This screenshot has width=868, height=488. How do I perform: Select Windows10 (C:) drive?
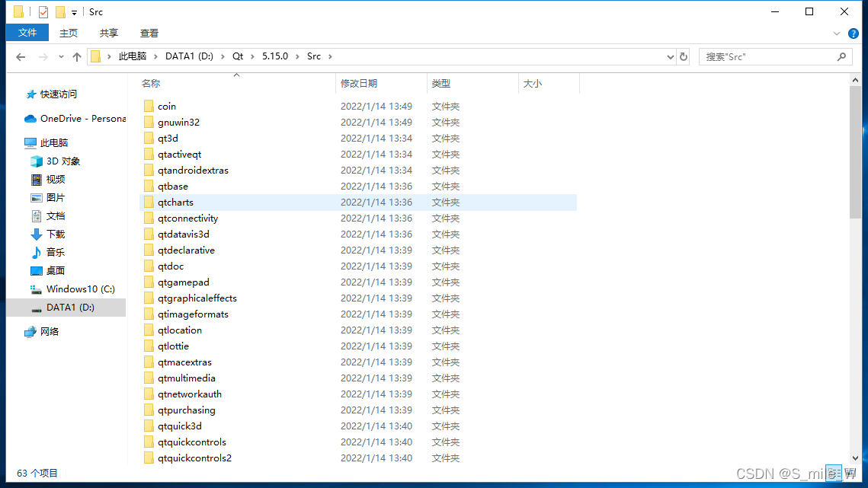tap(72, 289)
